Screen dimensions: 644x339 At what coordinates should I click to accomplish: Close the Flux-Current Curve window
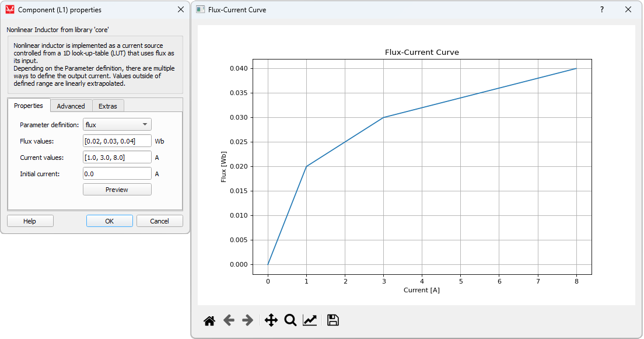[628, 9]
